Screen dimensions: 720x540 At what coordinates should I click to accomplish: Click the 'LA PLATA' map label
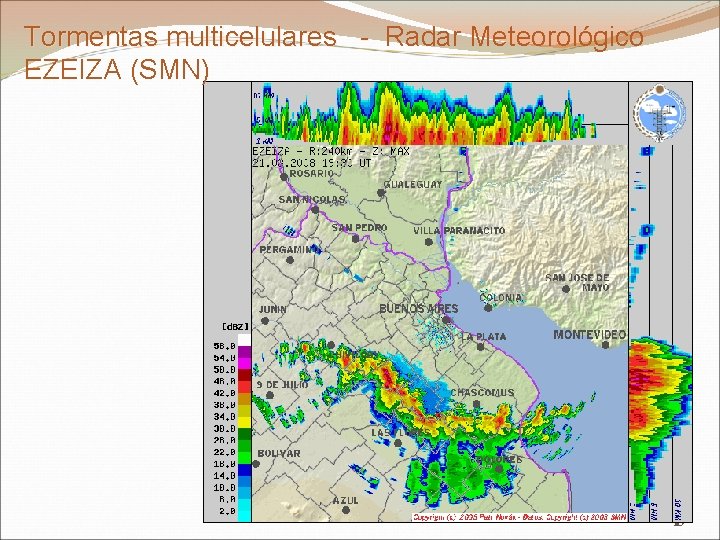484,337
